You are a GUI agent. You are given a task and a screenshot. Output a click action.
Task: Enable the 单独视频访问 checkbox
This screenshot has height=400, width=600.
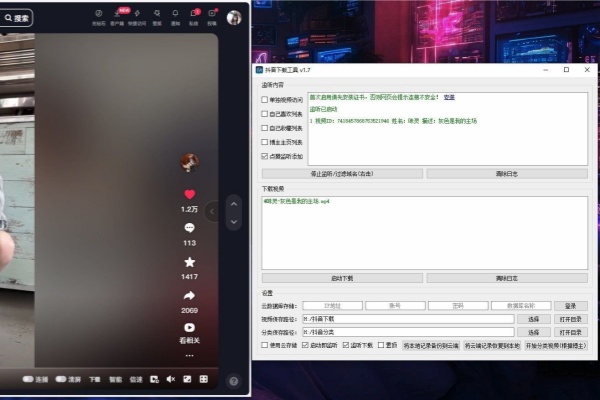pyautogui.click(x=265, y=100)
